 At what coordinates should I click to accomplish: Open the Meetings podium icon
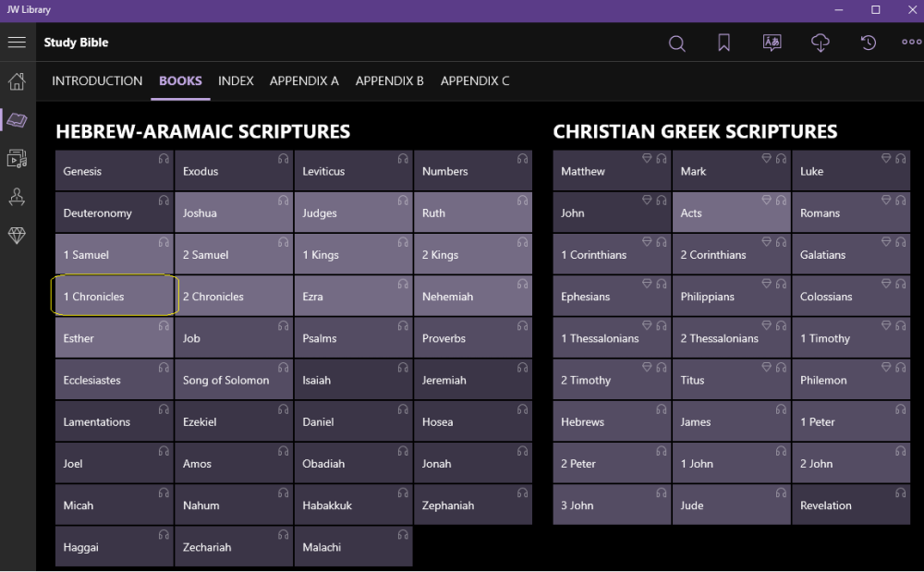pyautogui.click(x=17, y=197)
